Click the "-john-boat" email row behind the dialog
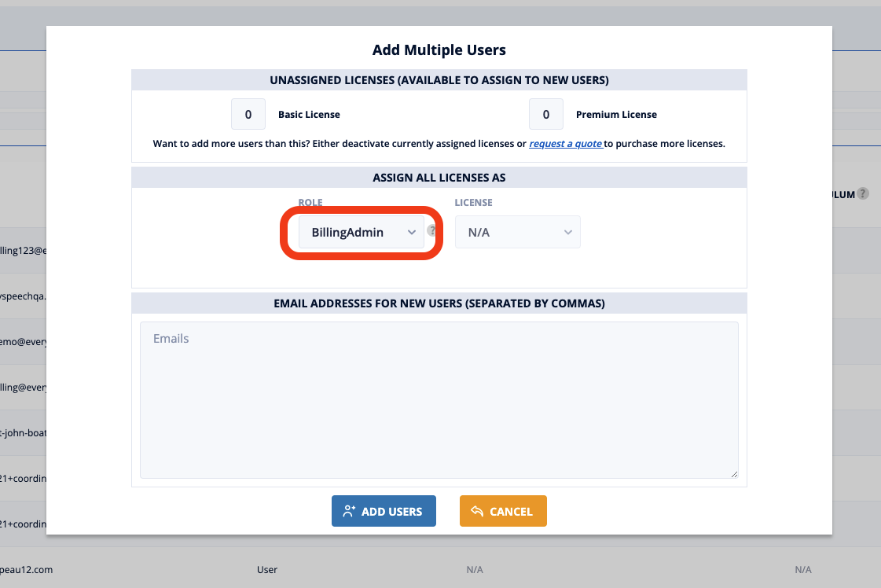881x588 pixels. pos(23,433)
